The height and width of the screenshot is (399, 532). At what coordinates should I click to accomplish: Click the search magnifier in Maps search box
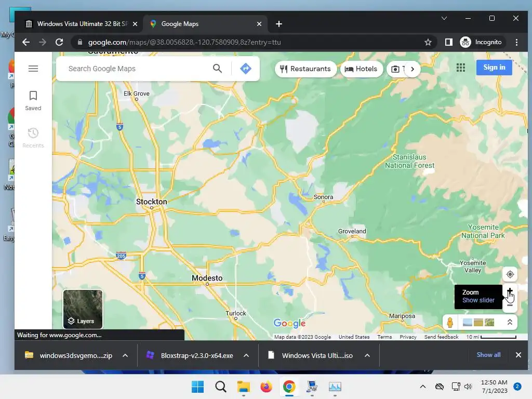point(218,69)
